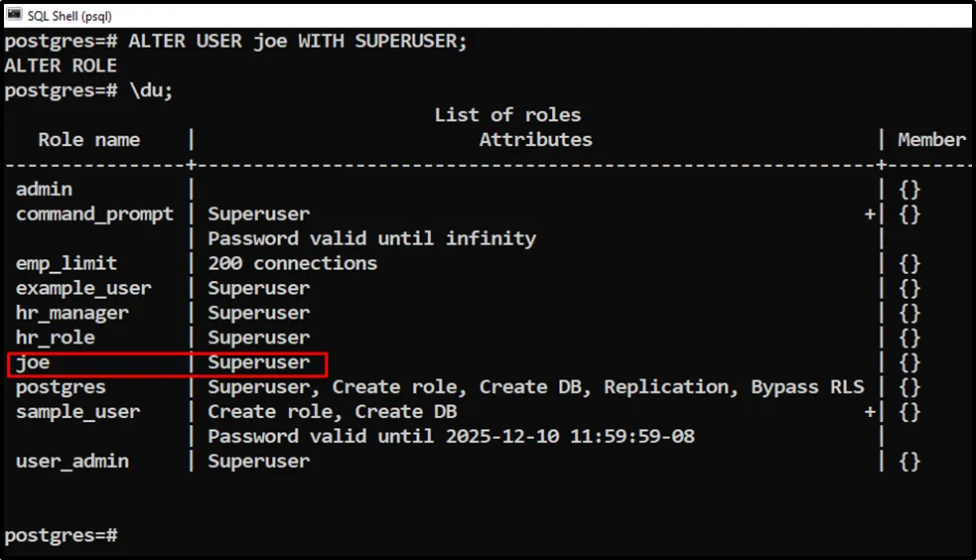Viewport: 976px width, 560px height.
Task: Select the hr_manager role name
Action: click(71, 313)
